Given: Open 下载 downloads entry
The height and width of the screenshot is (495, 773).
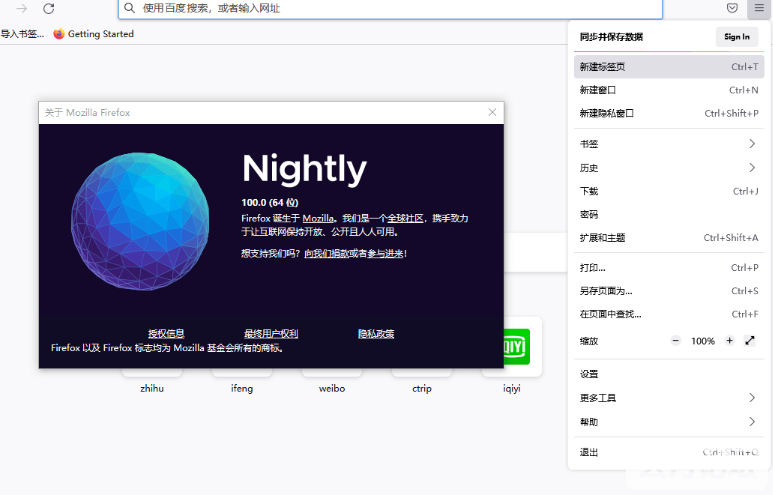Looking at the screenshot, I should (x=669, y=191).
